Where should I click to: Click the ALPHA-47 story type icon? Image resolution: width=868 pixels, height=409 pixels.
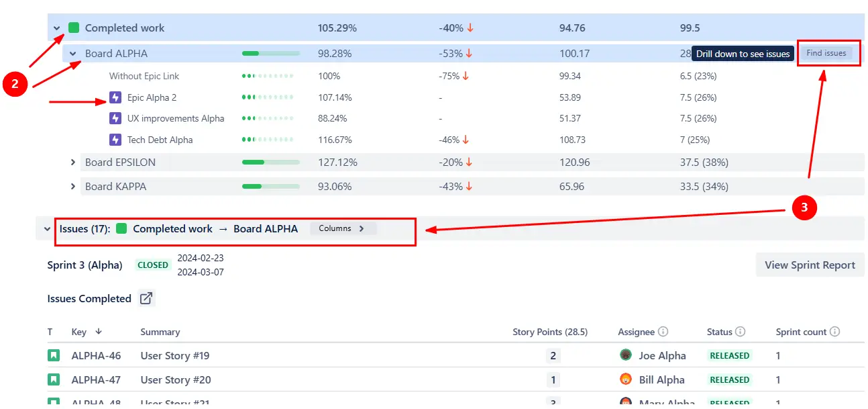point(53,379)
